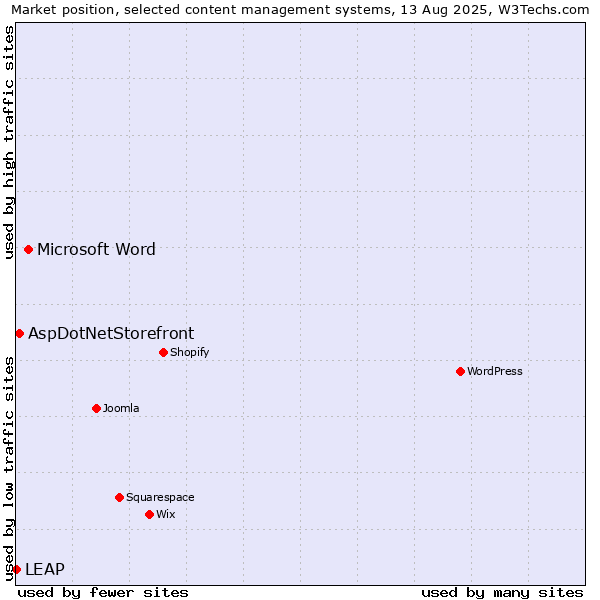Click 'used by low traffic sites' vertical label

tap(9, 469)
